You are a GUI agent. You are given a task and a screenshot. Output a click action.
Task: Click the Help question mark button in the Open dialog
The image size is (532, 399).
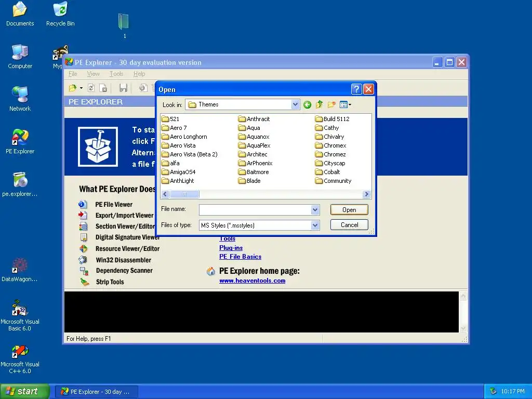[356, 89]
